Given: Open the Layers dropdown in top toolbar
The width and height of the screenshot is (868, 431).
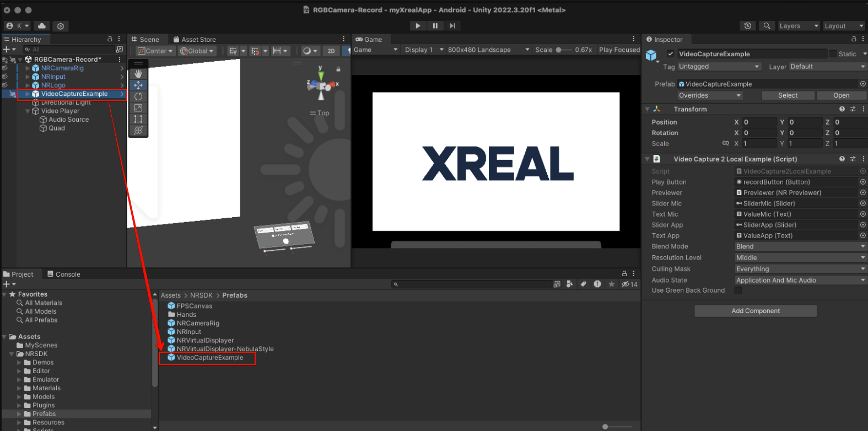Looking at the screenshot, I should tap(799, 26).
